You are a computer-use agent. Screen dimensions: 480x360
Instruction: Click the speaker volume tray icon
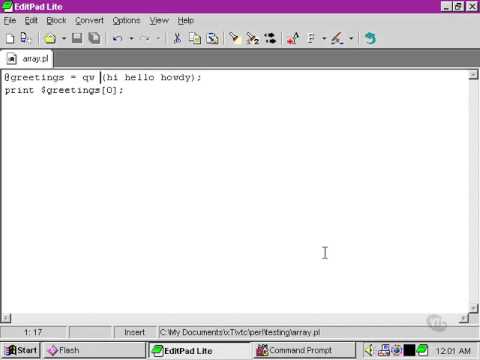[x=369, y=350]
